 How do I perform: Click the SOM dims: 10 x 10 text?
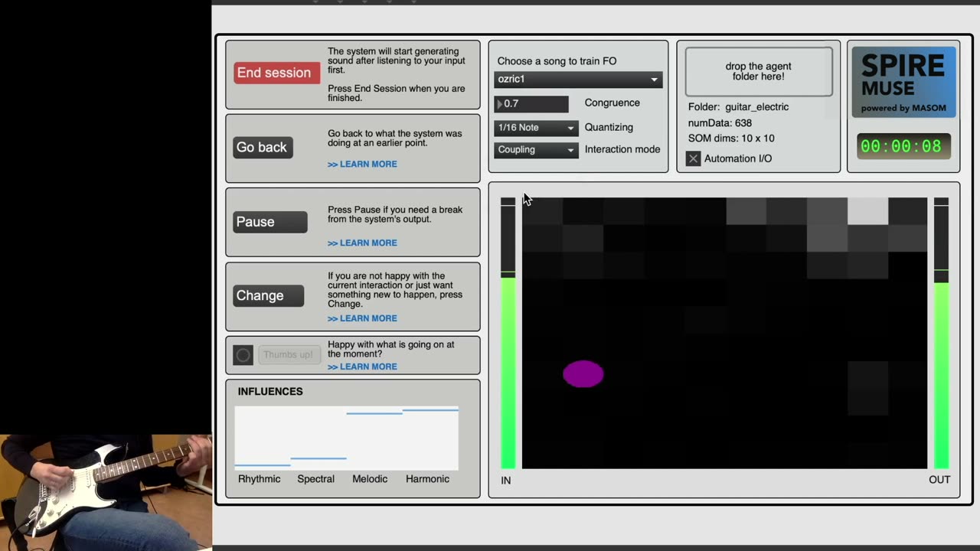coord(731,139)
